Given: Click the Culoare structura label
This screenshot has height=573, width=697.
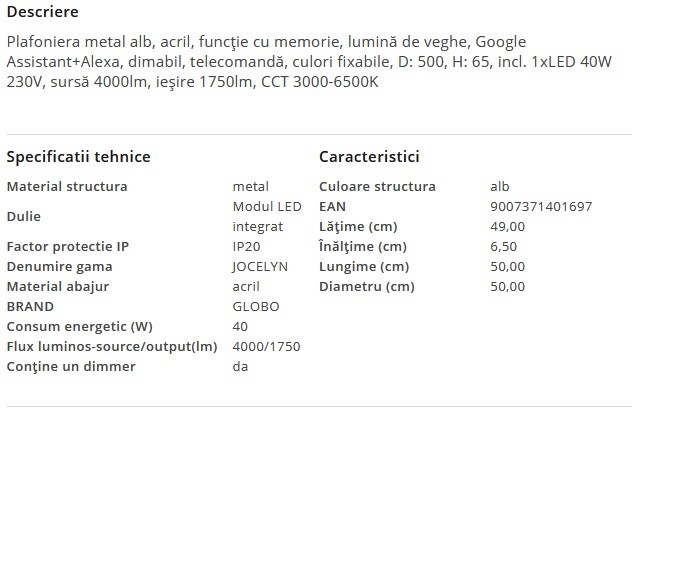Looking at the screenshot, I should pyautogui.click(x=377, y=186).
